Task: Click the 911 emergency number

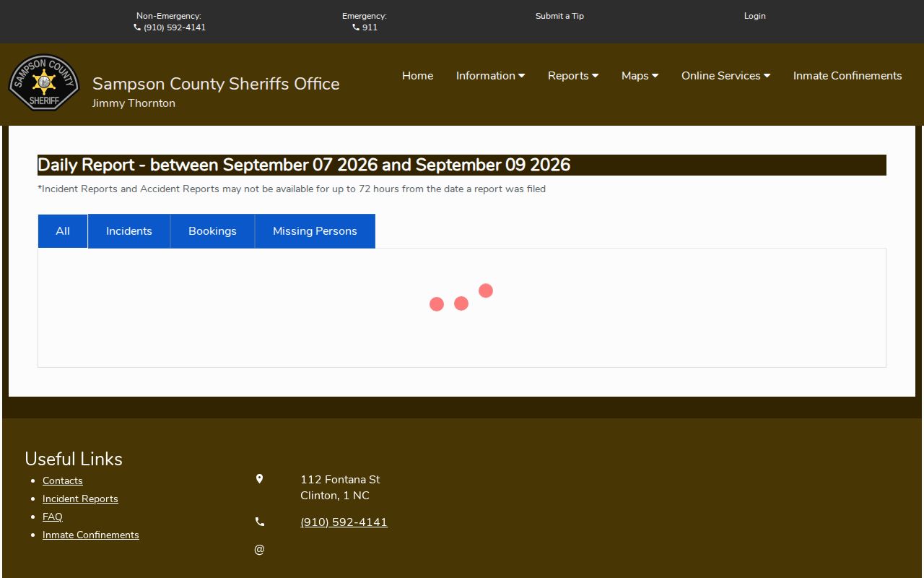Action: [x=370, y=27]
